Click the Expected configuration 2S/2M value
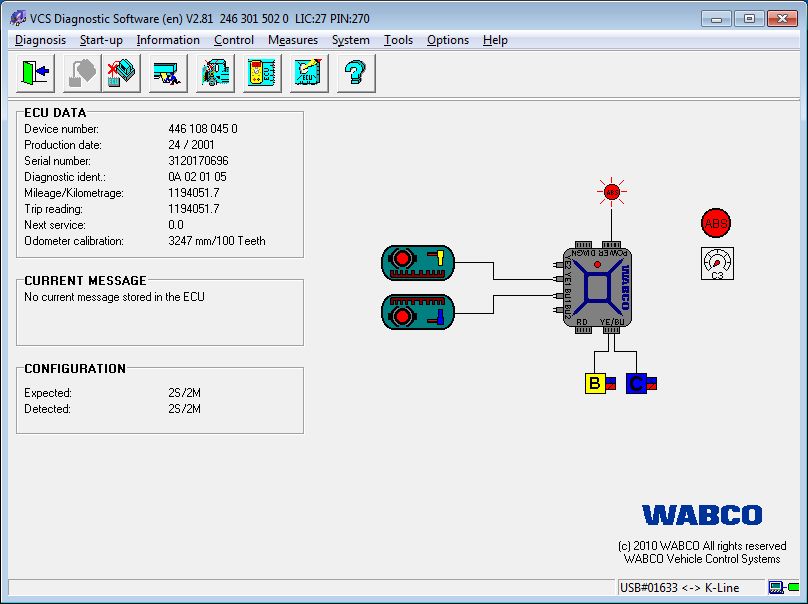The height and width of the screenshot is (604, 808). click(184, 393)
